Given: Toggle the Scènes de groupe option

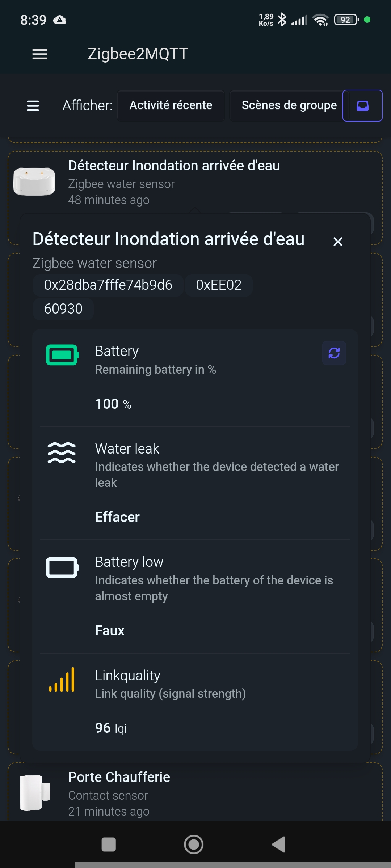Looking at the screenshot, I should [289, 106].
